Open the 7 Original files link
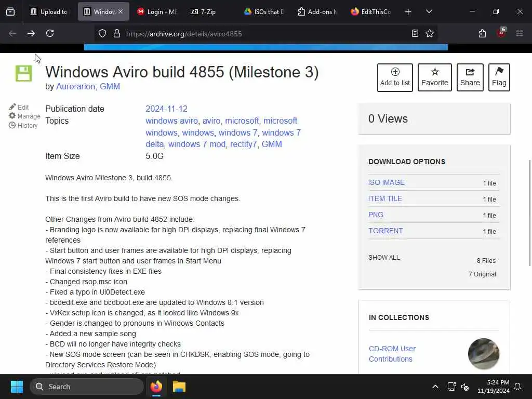532x399 pixels. [x=482, y=274]
